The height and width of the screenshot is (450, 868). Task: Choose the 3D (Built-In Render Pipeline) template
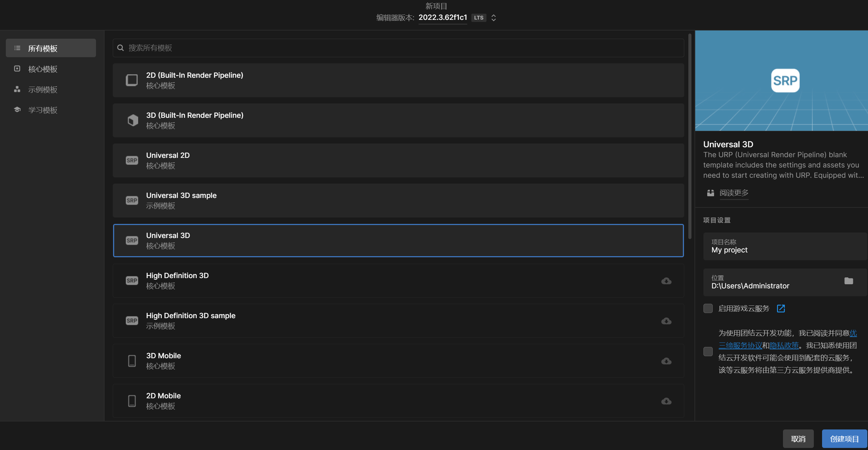(398, 120)
